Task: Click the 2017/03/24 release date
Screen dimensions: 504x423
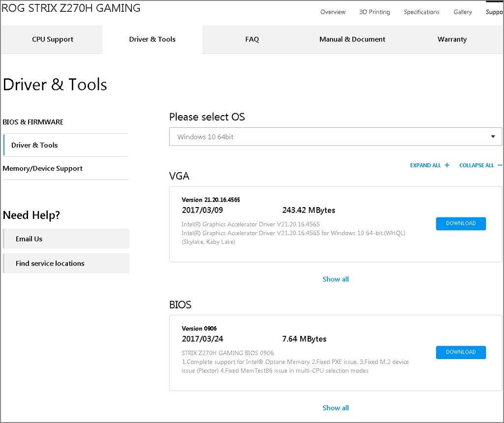Action: (x=202, y=339)
